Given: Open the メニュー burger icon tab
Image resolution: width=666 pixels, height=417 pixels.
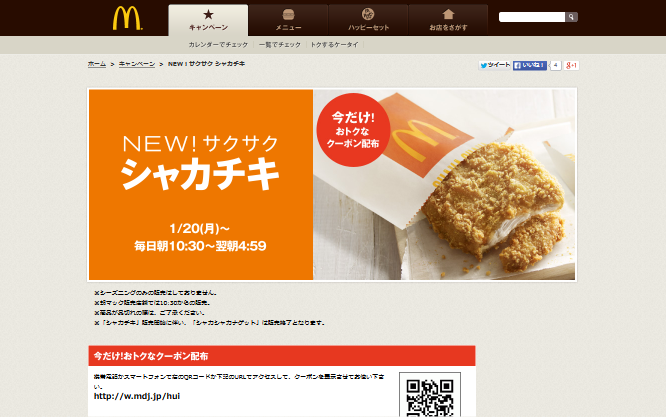Looking at the screenshot, I should tap(288, 20).
